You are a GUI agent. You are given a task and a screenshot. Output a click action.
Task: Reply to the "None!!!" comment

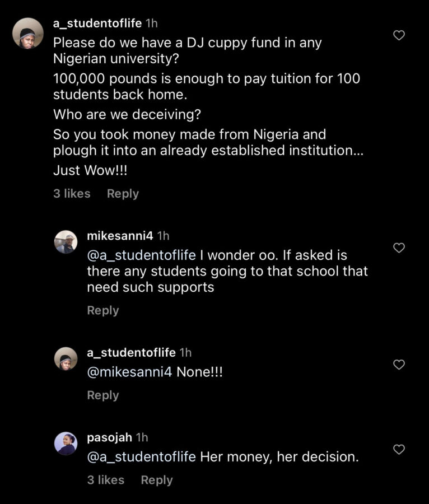coord(103,395)
